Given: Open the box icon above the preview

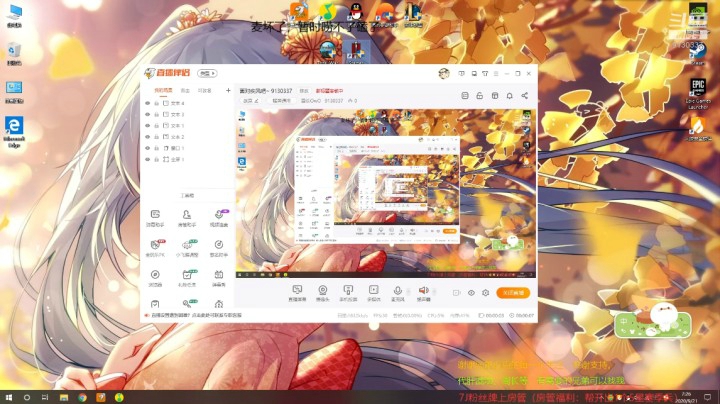Looking at the screenshot, I should [x=495, y=95].
